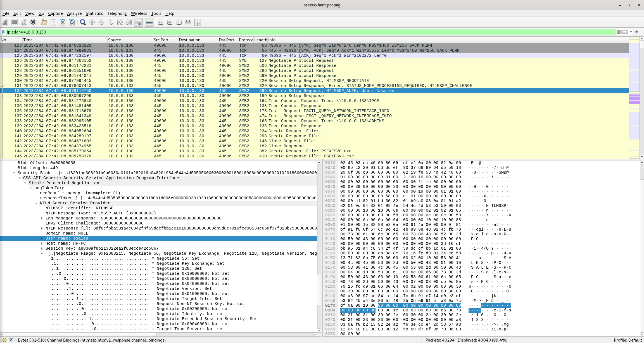
Task: Toggle auto-scroll to last packet
Action: 138,22
